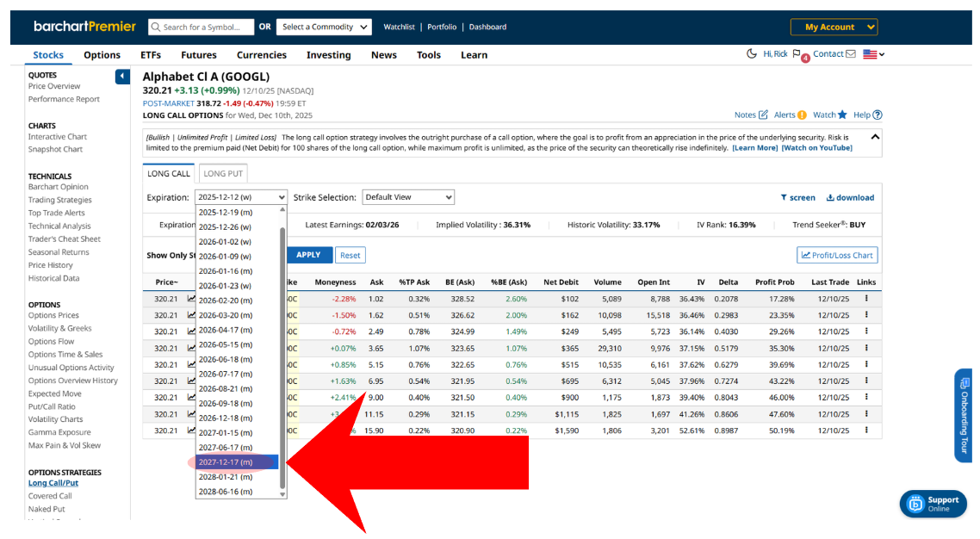Click the Contact envelope icon
Screen dimensions: 980x539
tap(851, 54)
